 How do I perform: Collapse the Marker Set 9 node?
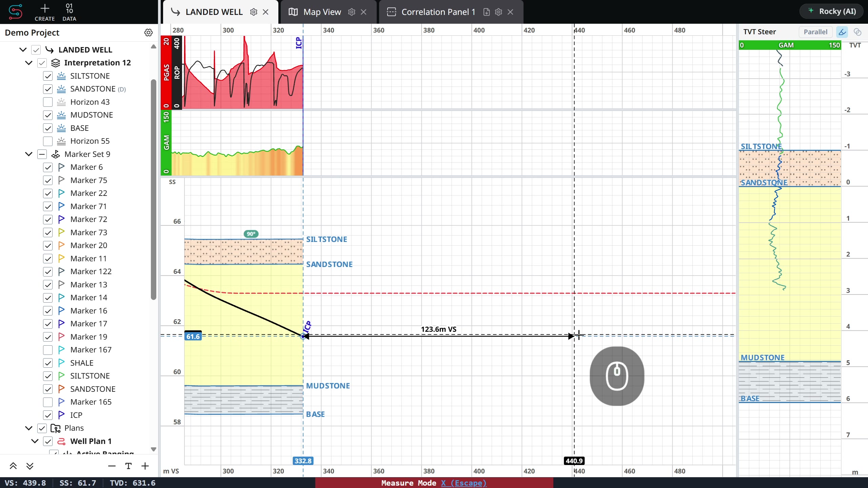click(29, 154)
